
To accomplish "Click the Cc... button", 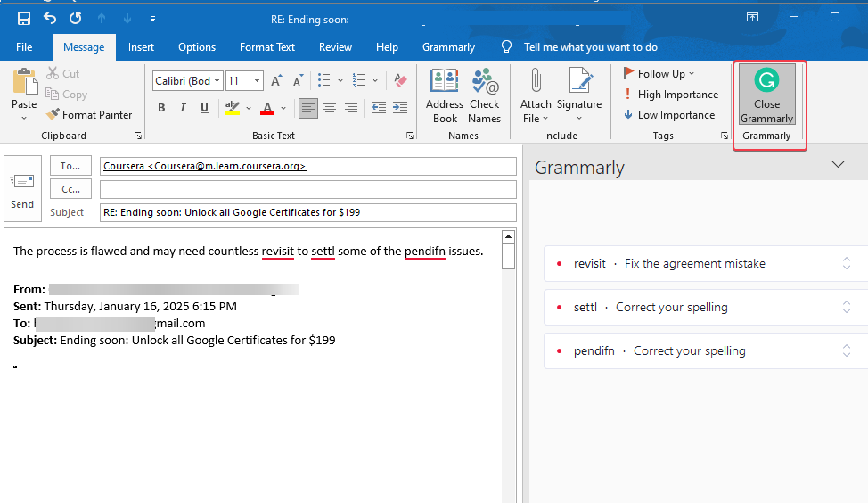I will point(70,189).
